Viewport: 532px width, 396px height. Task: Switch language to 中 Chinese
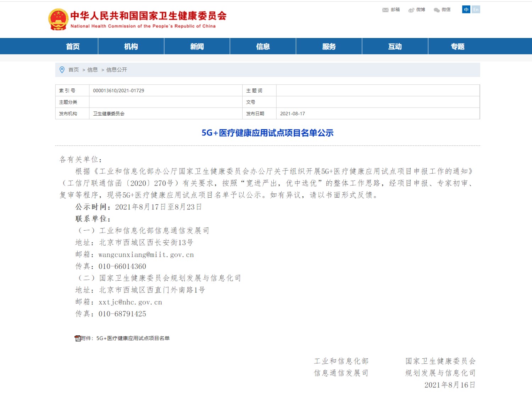(x=466, y=10)
